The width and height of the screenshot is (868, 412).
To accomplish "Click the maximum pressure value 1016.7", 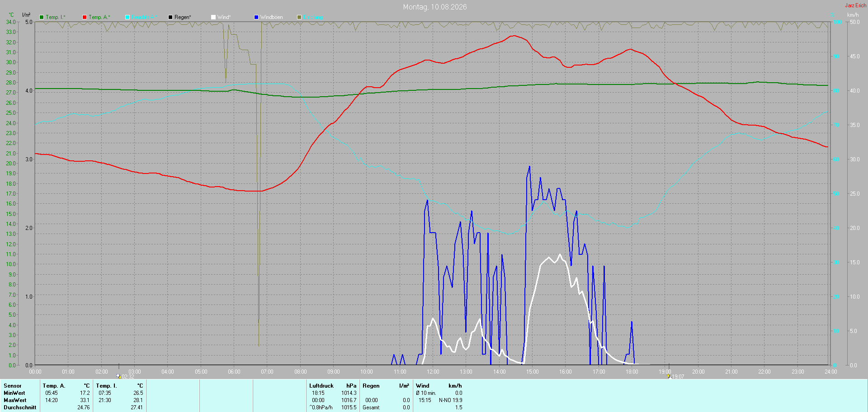I will (349, 400).
